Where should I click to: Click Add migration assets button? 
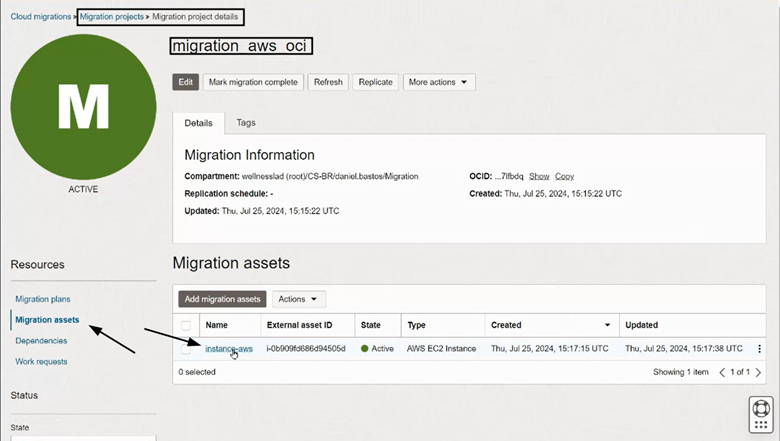(x=223, y=299)
